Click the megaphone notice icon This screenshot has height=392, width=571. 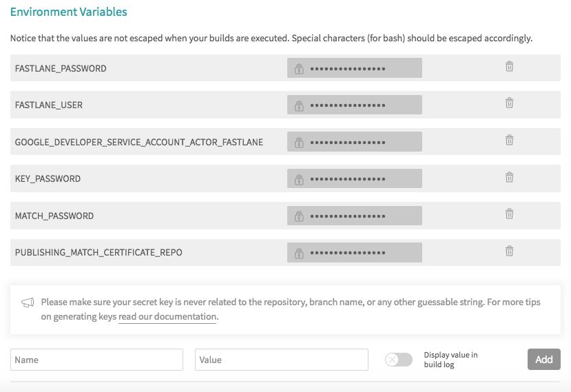point(28,302)
